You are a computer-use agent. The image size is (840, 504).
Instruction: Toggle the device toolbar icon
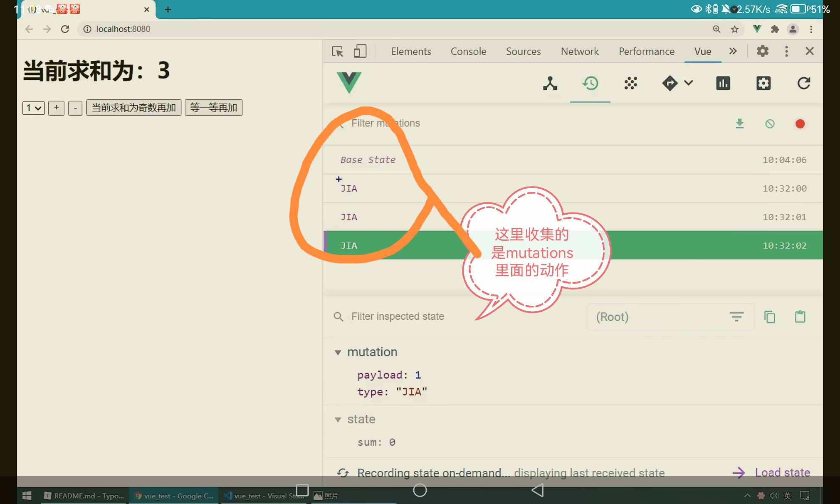coord(360,51)
